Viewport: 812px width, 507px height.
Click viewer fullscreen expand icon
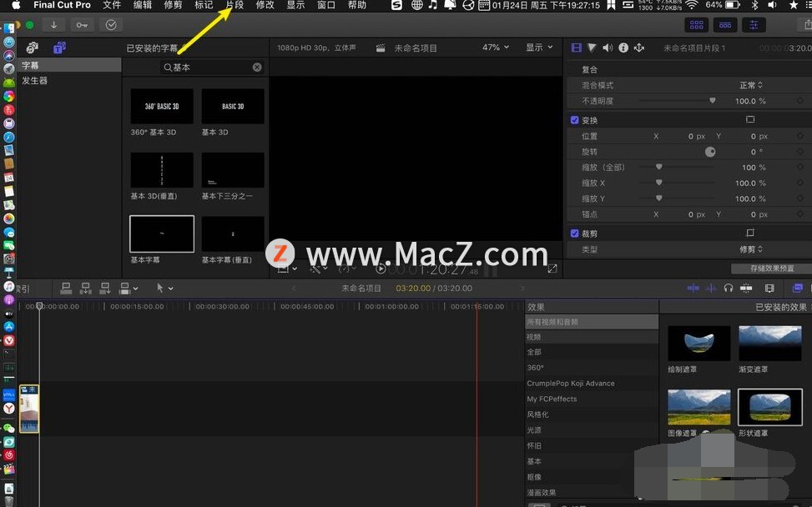pyautogui.click(x=552, y=269)
